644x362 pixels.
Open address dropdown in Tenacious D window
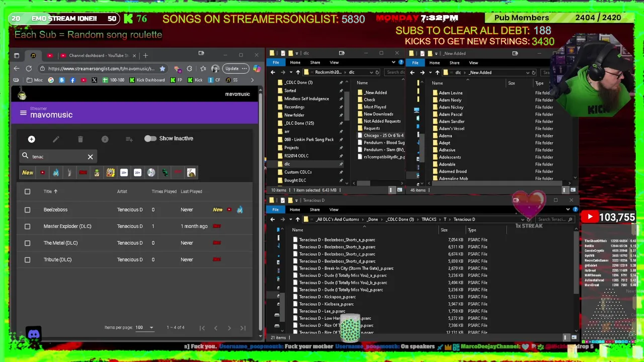(x=522, y=219)
